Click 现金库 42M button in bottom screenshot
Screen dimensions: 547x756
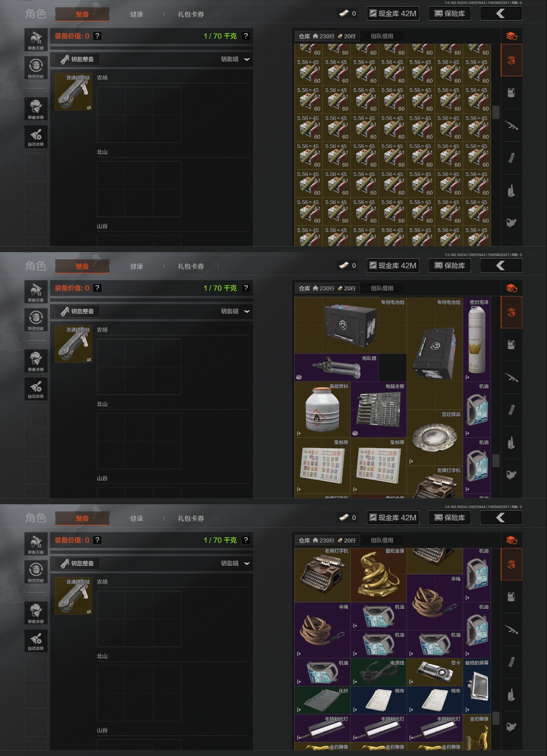393,518
